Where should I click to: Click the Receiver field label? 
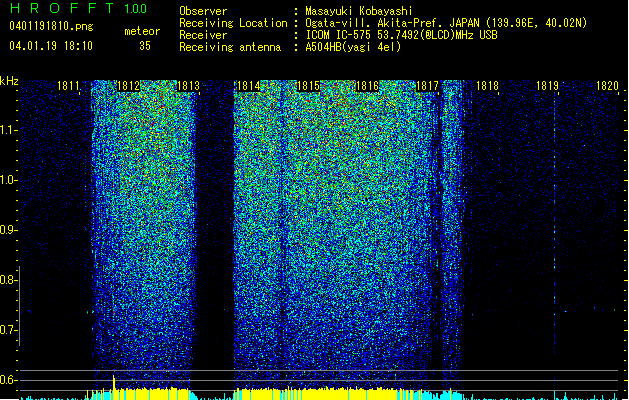point(203,35)
